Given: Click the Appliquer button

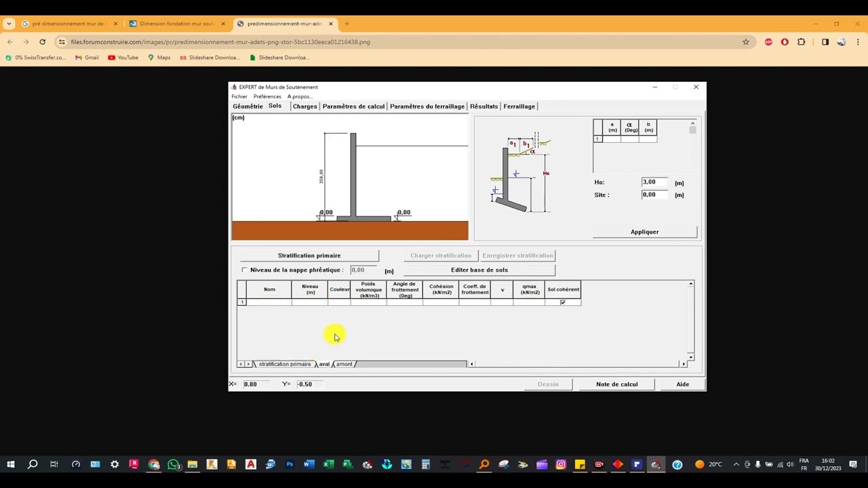Looking at the screenshot, I should pos(645,232).
